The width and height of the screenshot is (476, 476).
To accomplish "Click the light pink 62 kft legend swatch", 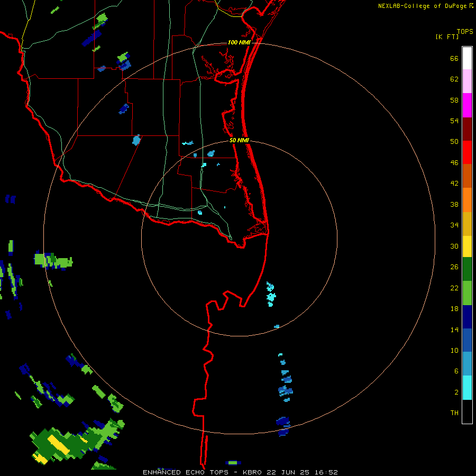I will (x=467, y=81).
